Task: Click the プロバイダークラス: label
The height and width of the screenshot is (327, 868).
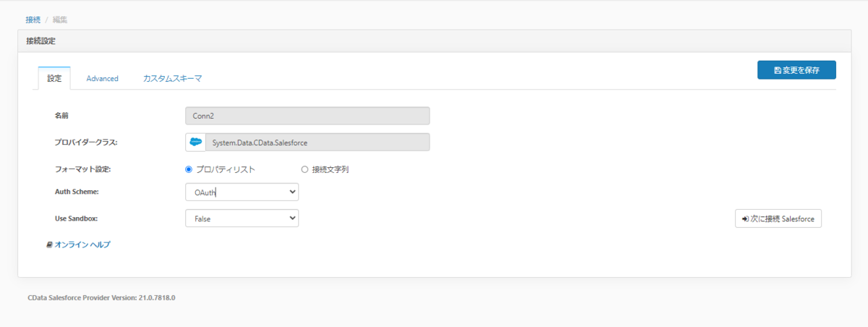Action: click(x=86, y=143)
